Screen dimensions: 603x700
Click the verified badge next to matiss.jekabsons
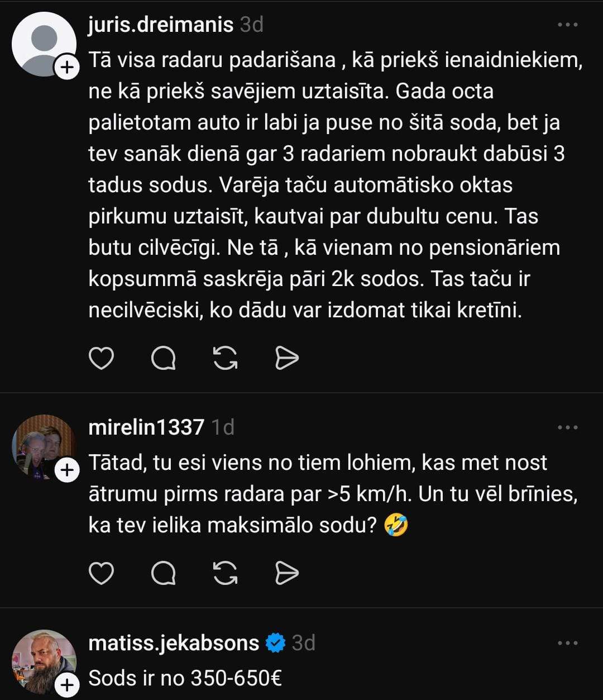point(275,643)
